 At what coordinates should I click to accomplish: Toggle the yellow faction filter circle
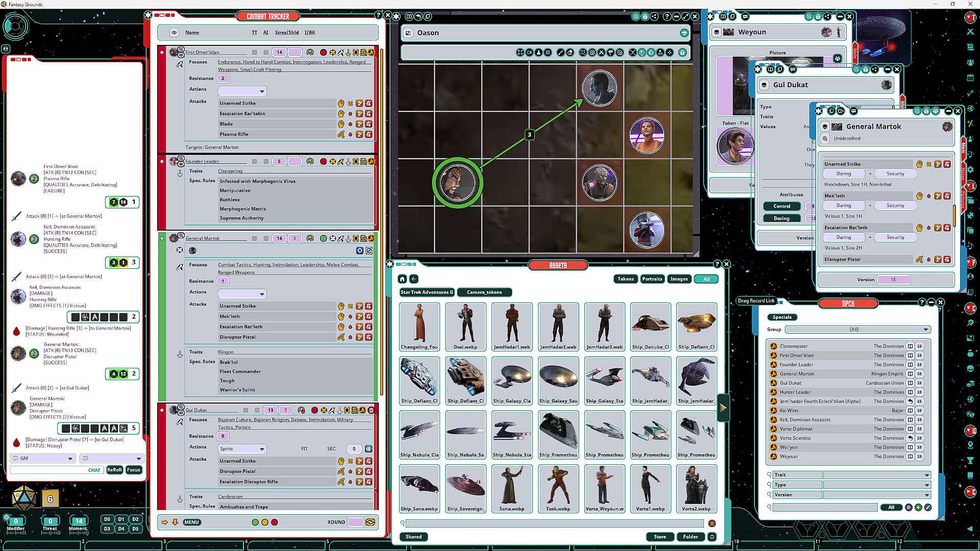coord(265,522)
